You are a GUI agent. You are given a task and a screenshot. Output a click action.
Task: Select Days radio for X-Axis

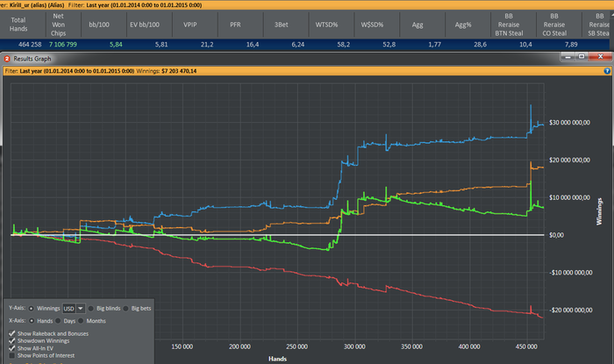[x=58, y=321]
